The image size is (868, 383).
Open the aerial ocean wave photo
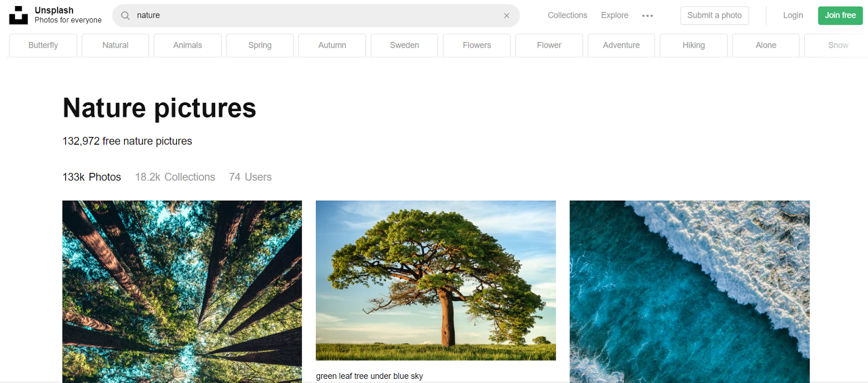(690, 291)
